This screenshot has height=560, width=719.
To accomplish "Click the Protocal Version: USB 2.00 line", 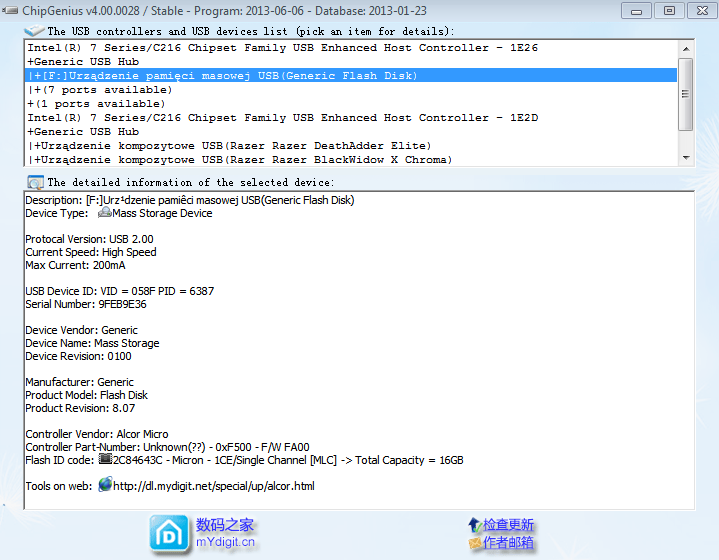I will 89,239.
